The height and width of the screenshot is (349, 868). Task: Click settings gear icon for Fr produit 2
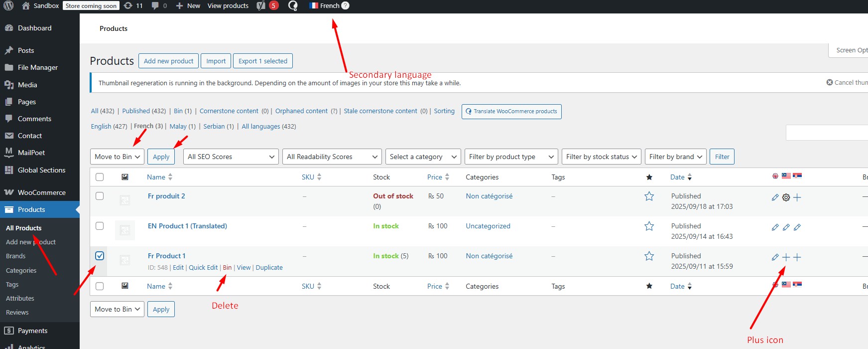(786, 197)
